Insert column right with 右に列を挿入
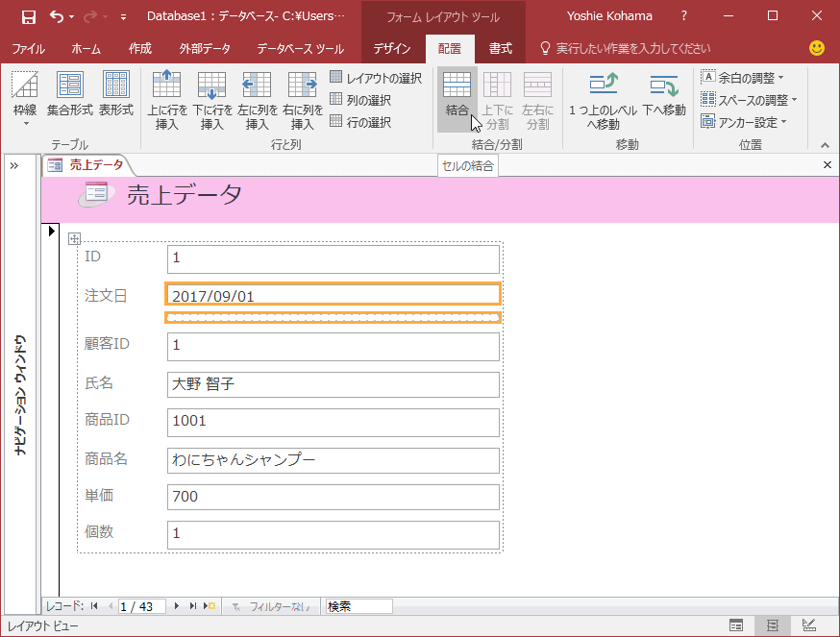The width and height of the screenshot is (840, 637). click(302, 100)
